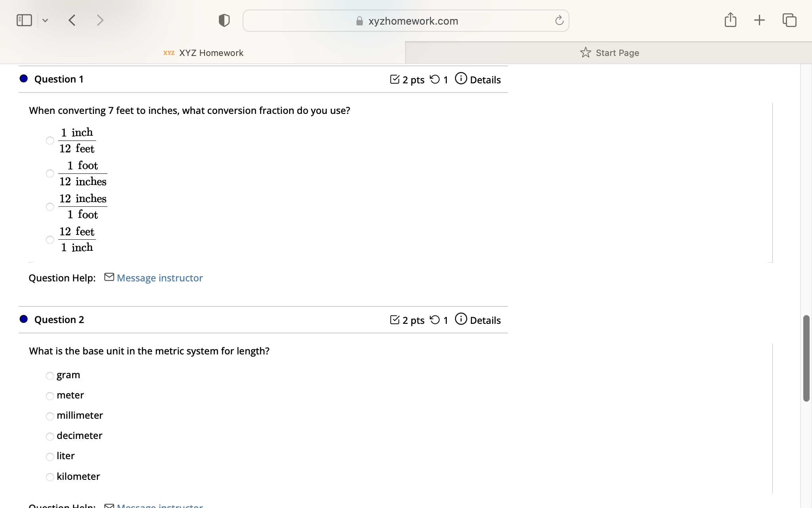
Task: Toggle the Safari sidebar icon
Action: click(24, 20)
